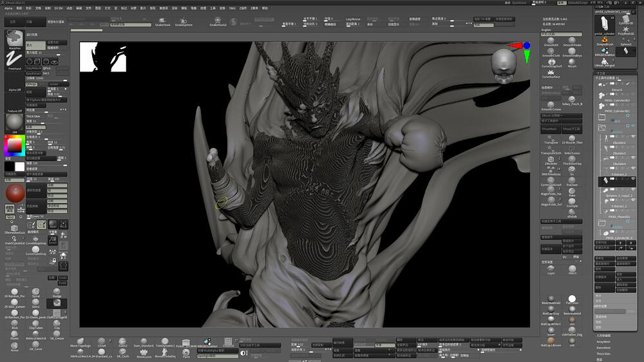
Task: Pick a hue in the color picker square
Action: pyautogui.click(x=15, y=146)
